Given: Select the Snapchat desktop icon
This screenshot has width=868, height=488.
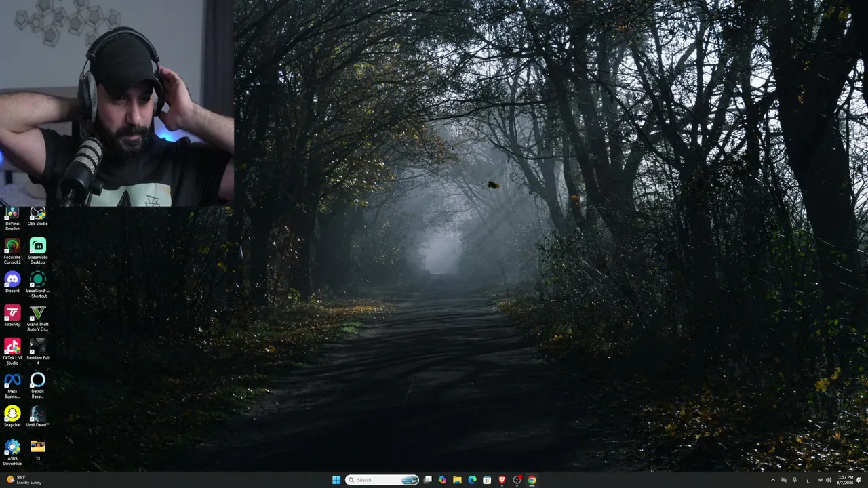Looking at the screenshot, I should [12, 416].
